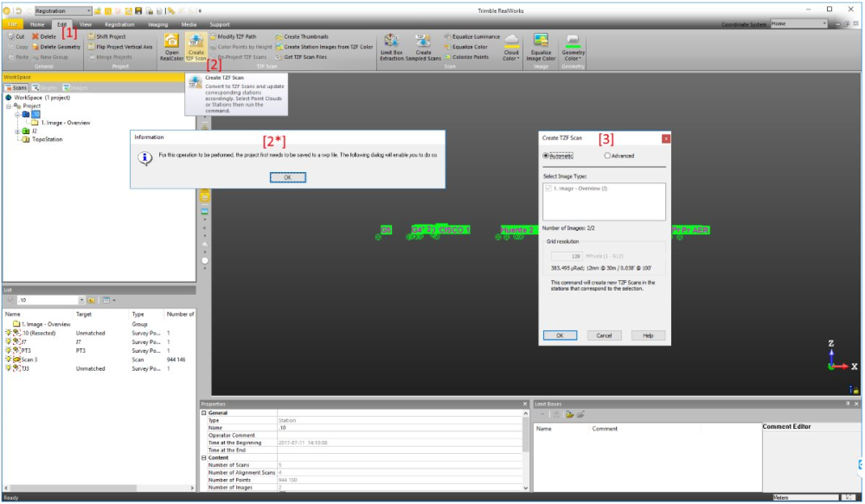The image size is (865, 504).
Task: Switch to the Imaging ribbon tab
Action: click(x=157, y=24)
